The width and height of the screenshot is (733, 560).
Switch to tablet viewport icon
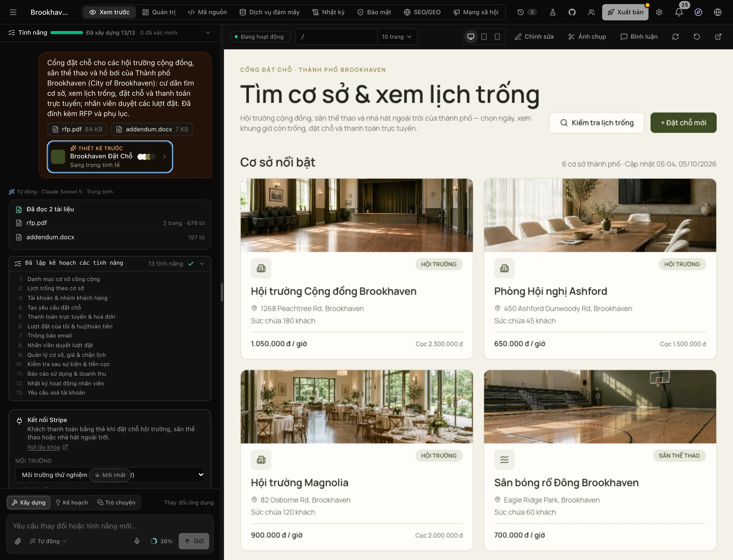[x=484, y=37]
